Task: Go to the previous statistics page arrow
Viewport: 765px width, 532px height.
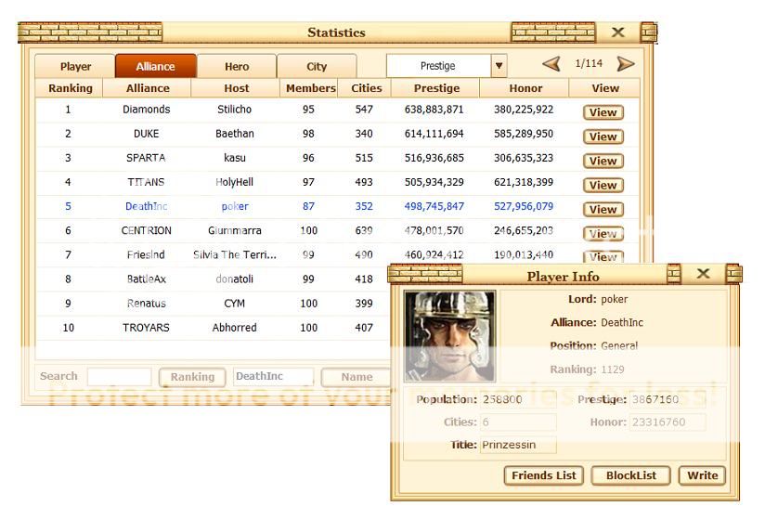Action: 551,64
